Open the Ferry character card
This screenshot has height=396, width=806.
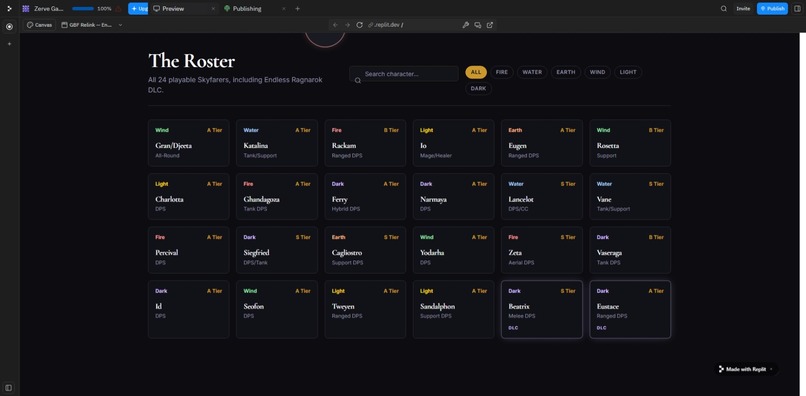click(x=365, y=196)
